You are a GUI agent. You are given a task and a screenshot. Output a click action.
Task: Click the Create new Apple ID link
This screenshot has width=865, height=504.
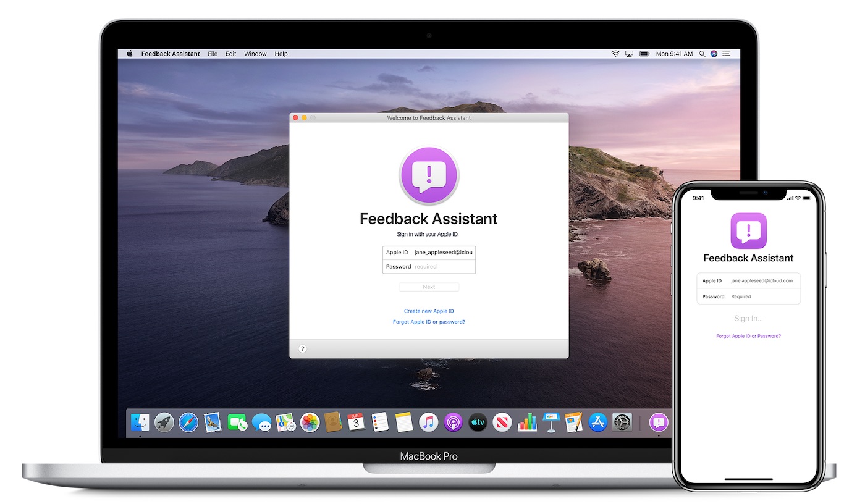click(429, 311)
